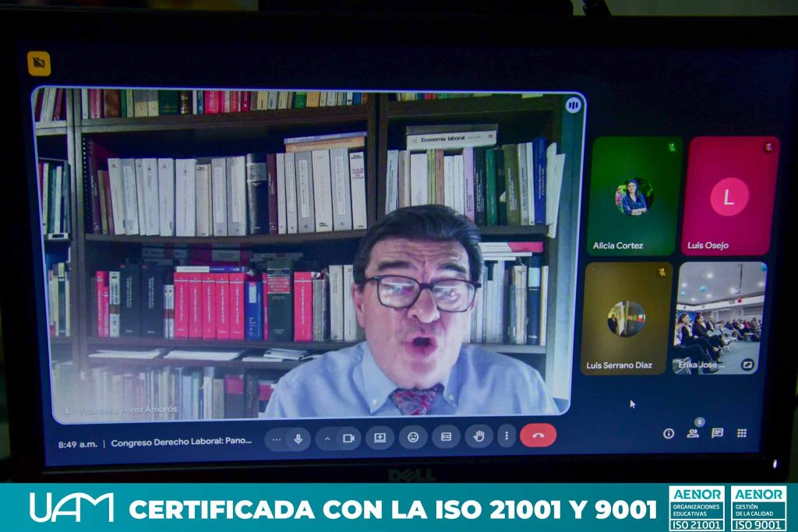
Task: Click the meeting title 'Congreso Derecho Laboral: Pano...'
Action: pyautogui.click(x=181, y=442)
